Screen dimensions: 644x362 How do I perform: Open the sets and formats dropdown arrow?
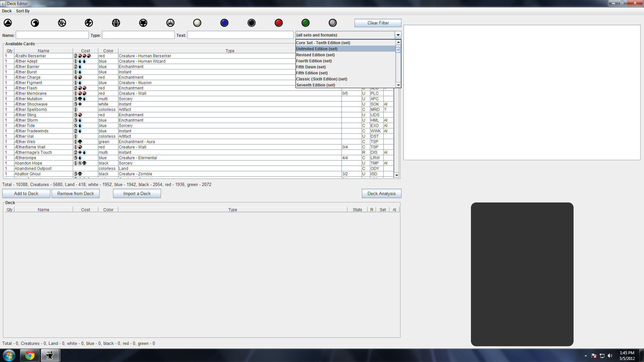[x=398, y=35]
